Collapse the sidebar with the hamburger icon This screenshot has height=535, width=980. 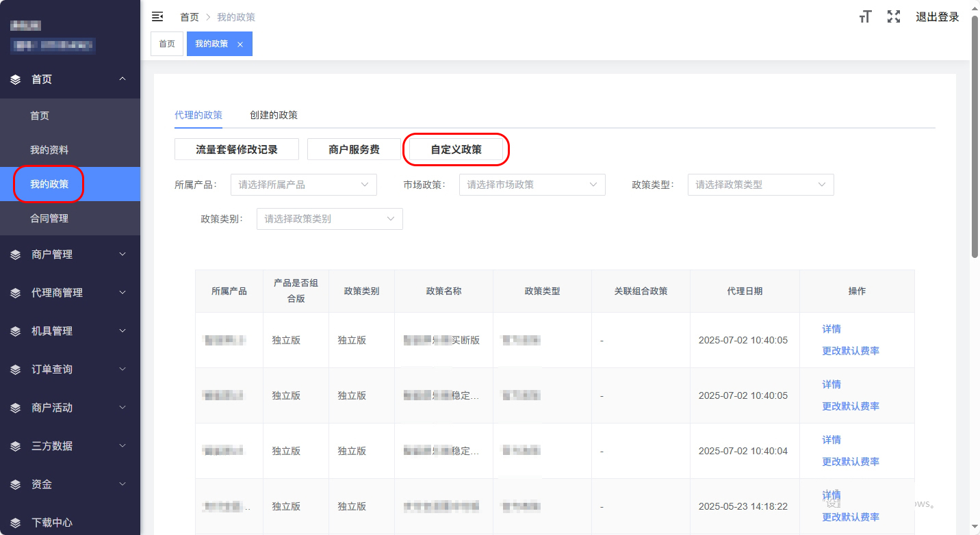157,17
